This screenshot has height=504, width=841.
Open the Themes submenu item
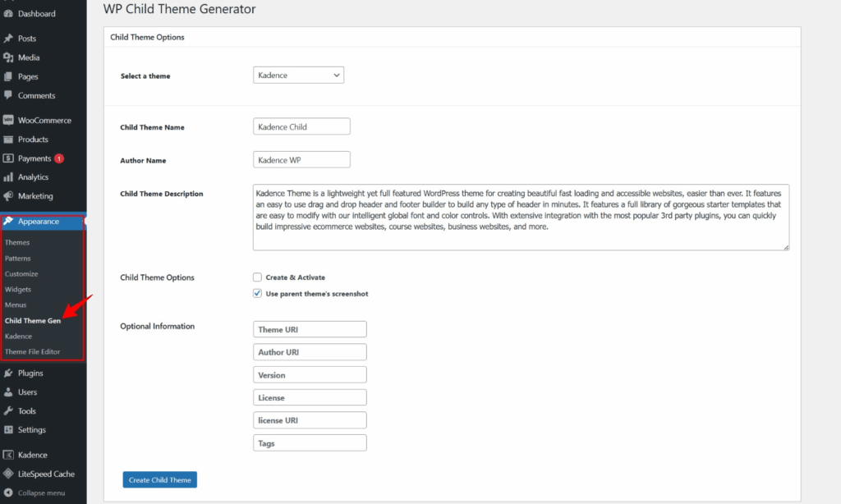point(17,243)
